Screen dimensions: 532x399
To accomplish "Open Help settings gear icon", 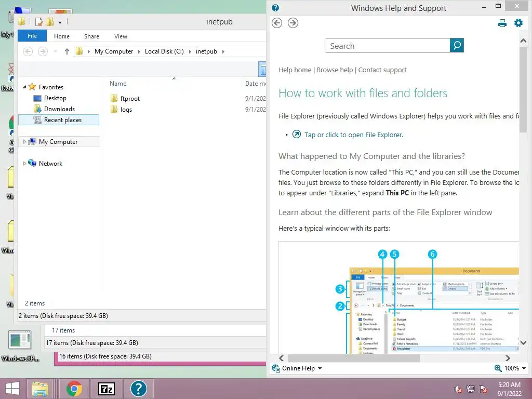I will 518,23.
